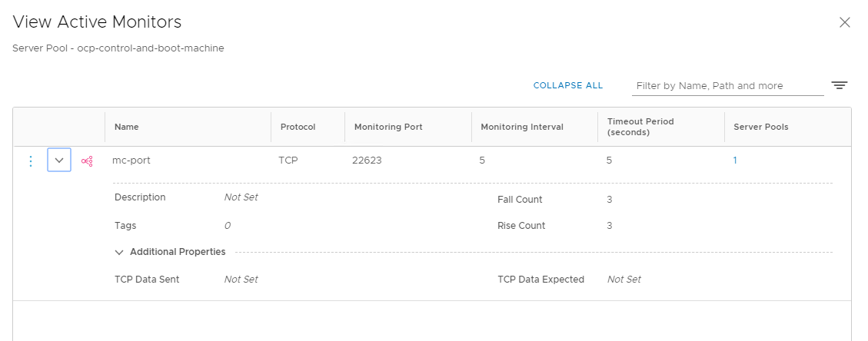Screen dimensions: 868x341
Task: Click the TCP Data Expected Not Set value
Action: click(x=624, y=279)
